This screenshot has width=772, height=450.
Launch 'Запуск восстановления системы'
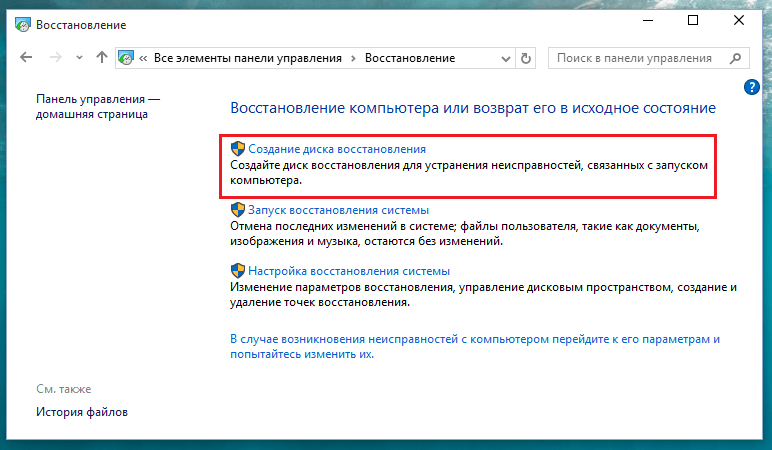338,210
